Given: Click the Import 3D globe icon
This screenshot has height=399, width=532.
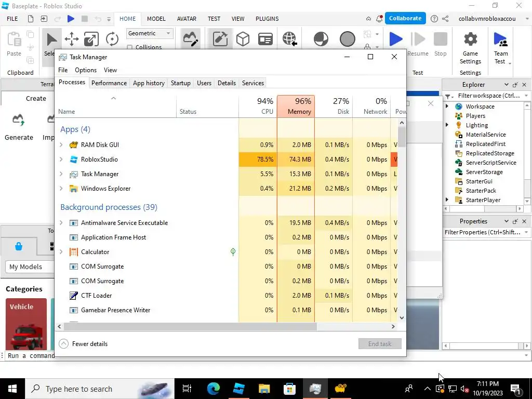Looking at the screenshot, I should click(x=289, y=38).
